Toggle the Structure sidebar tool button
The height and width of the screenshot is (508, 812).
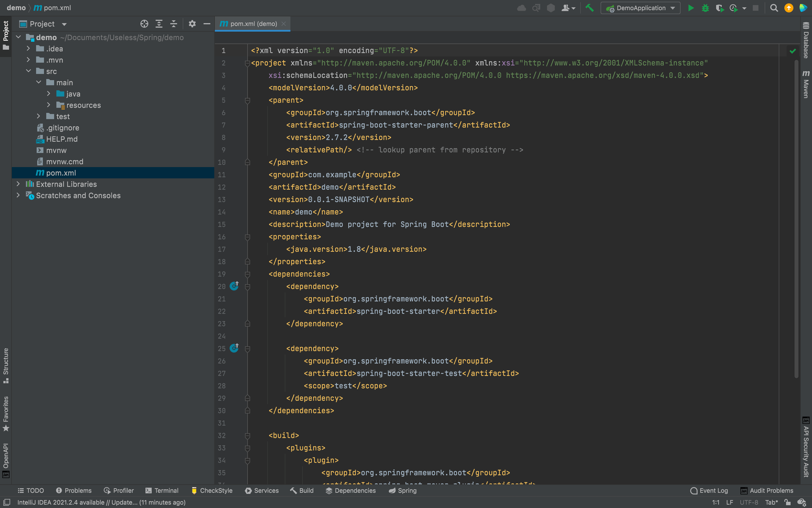6,366
